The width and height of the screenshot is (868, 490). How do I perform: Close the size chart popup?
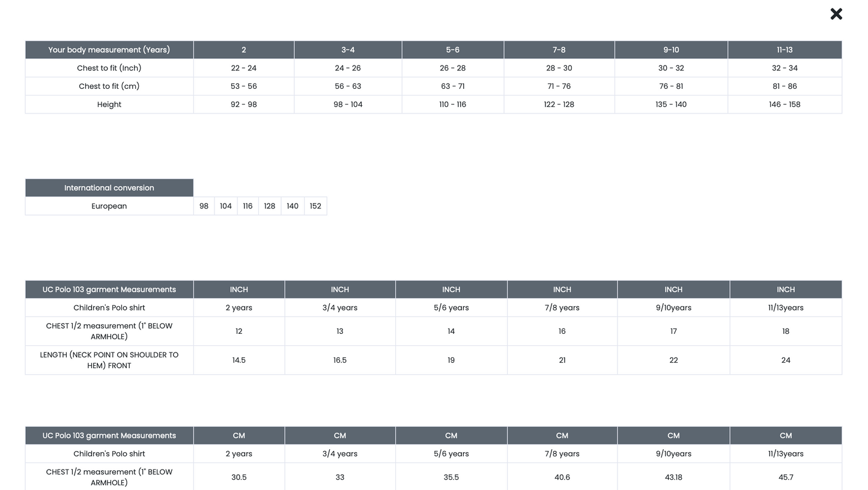click(x=836, y=14)
